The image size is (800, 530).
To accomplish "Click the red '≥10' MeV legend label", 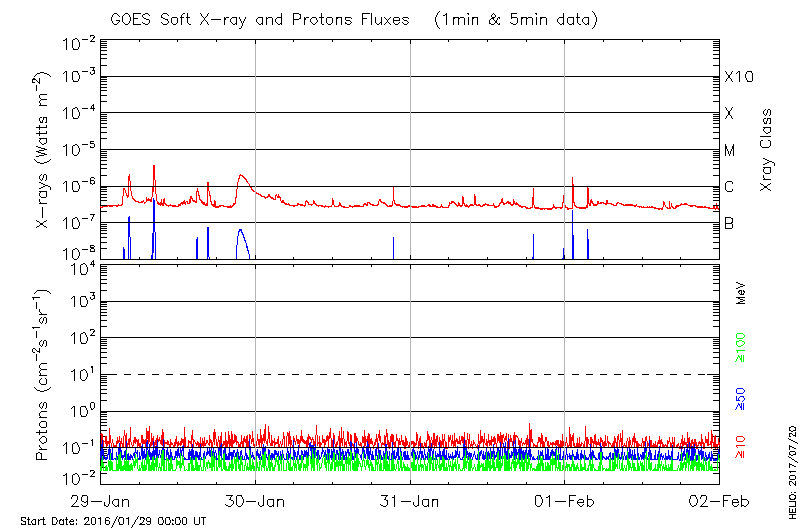I will (x=741, y=449).
